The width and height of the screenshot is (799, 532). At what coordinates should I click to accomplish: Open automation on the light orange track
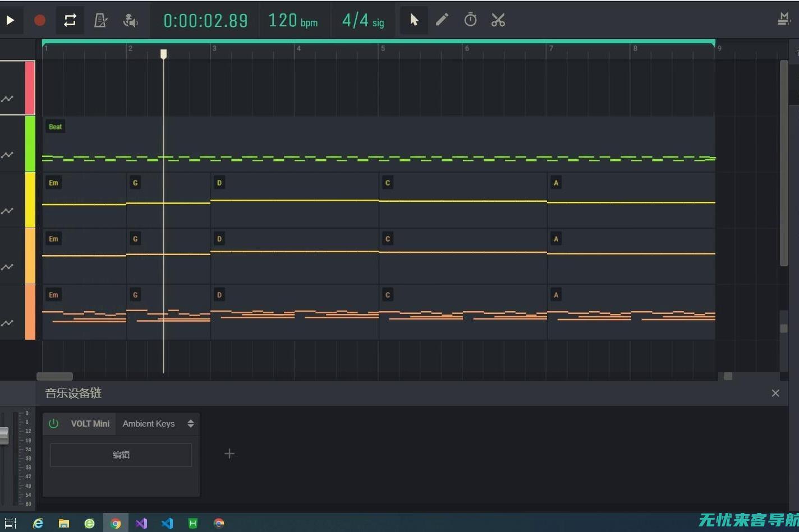pos(7,267)
